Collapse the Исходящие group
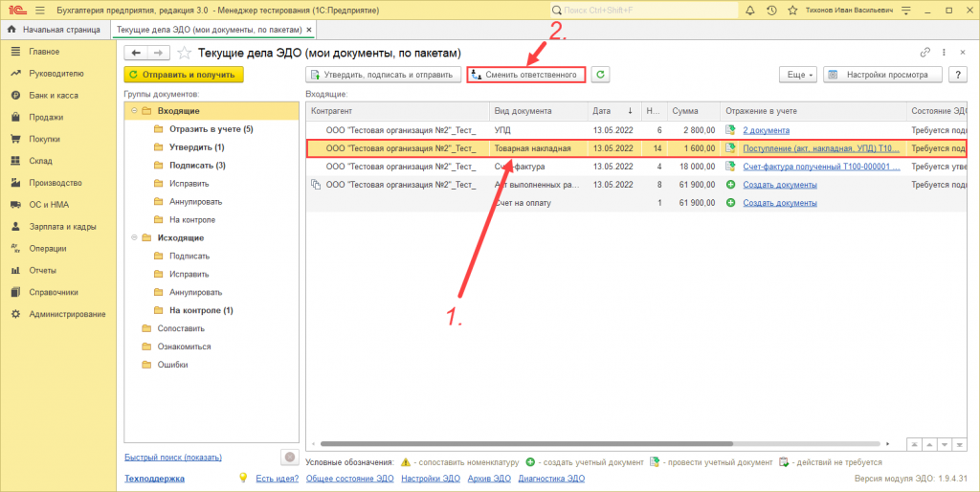 point(134,237)
